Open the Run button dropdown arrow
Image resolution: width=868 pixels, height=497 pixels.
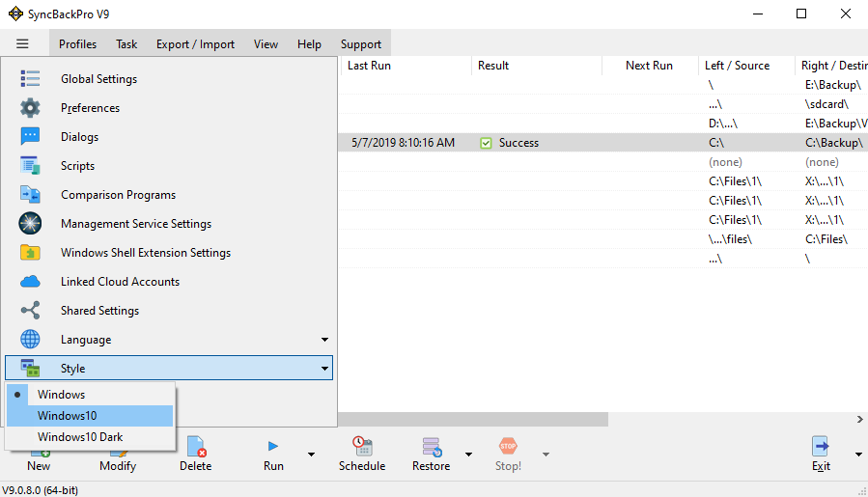311,455
